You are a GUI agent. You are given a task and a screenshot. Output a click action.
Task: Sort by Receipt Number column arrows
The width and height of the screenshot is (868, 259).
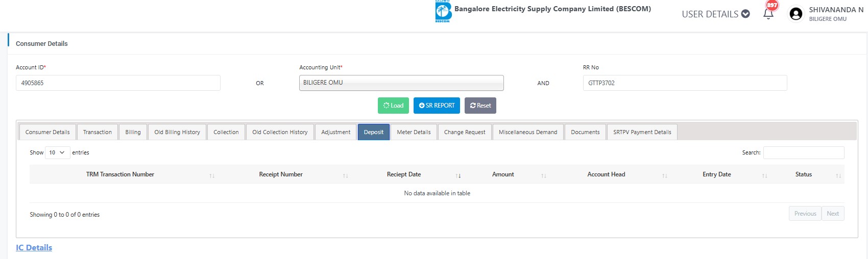pos(346,175)
